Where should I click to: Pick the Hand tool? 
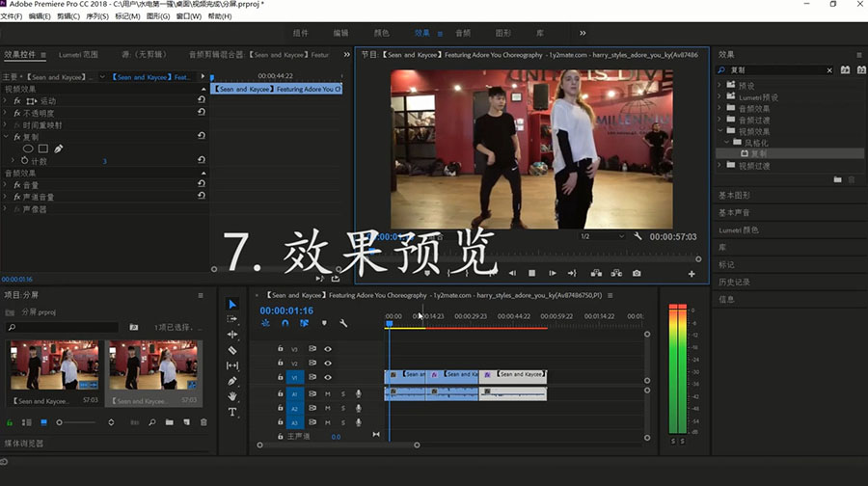tap(232, 396)
